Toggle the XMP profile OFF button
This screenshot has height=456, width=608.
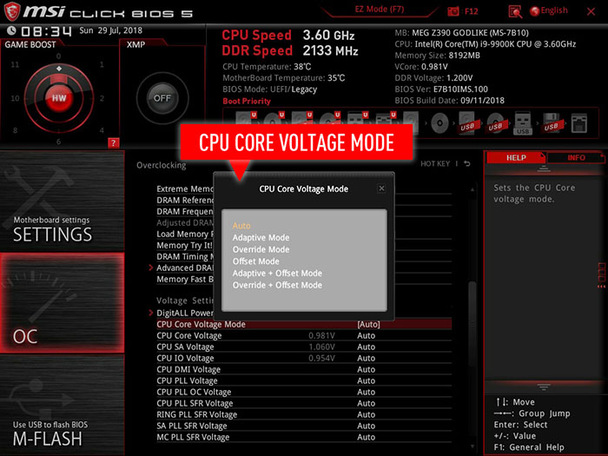160,98
